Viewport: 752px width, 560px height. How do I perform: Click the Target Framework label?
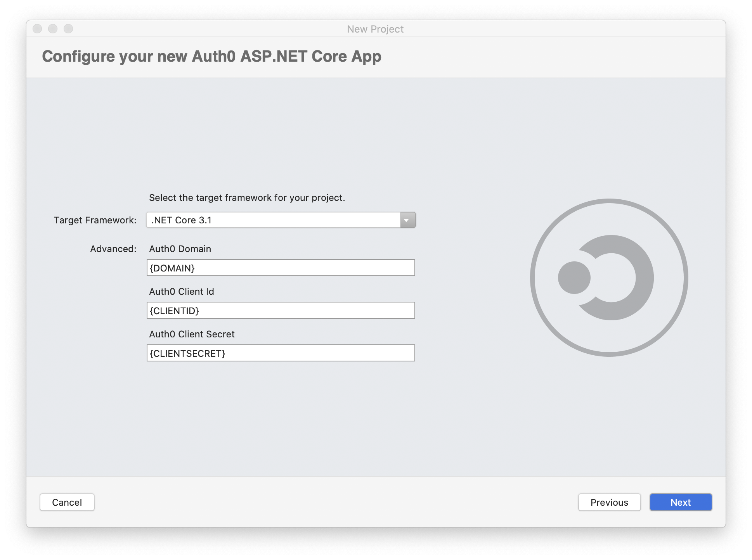tap(95, 220)
